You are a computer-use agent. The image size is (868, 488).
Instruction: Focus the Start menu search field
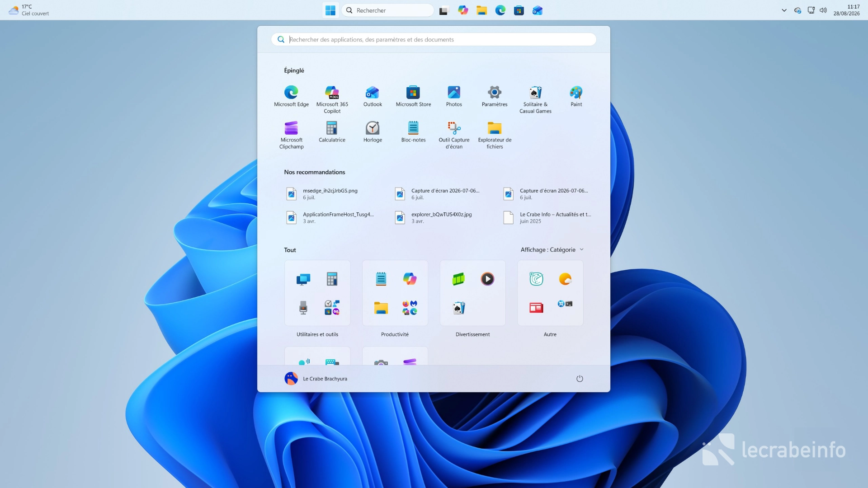click(x=434, y=40)
